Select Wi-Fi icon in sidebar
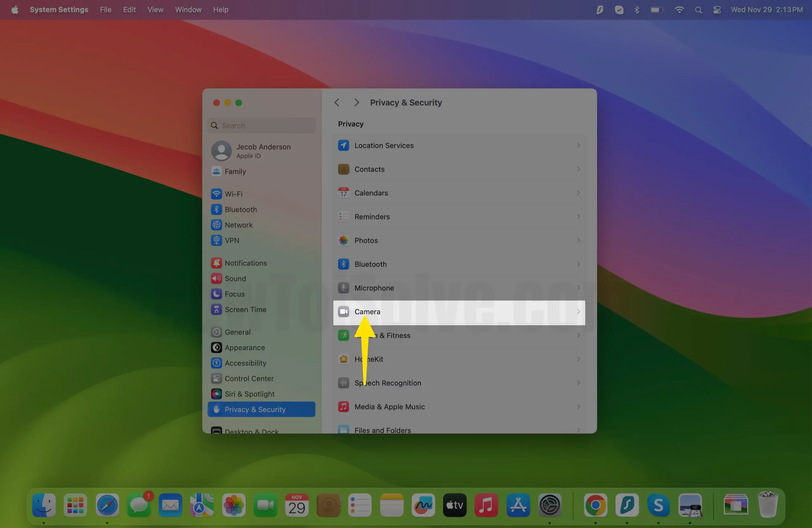 216,194
